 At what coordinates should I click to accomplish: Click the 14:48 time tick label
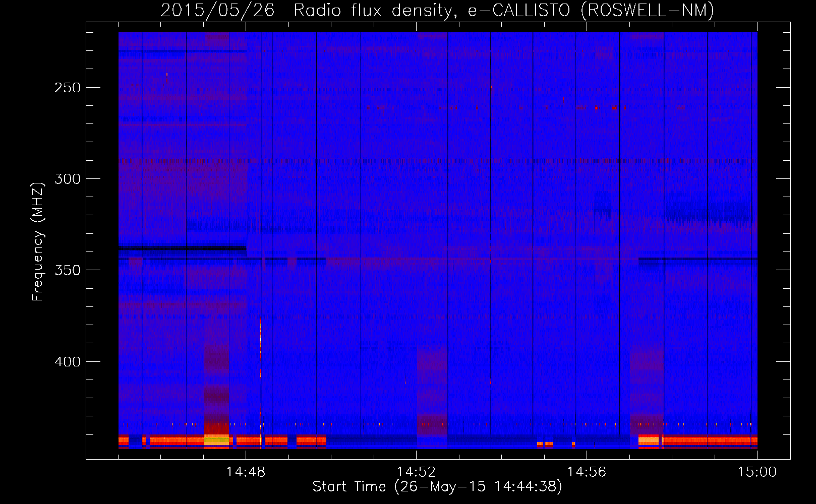(246, 472)
